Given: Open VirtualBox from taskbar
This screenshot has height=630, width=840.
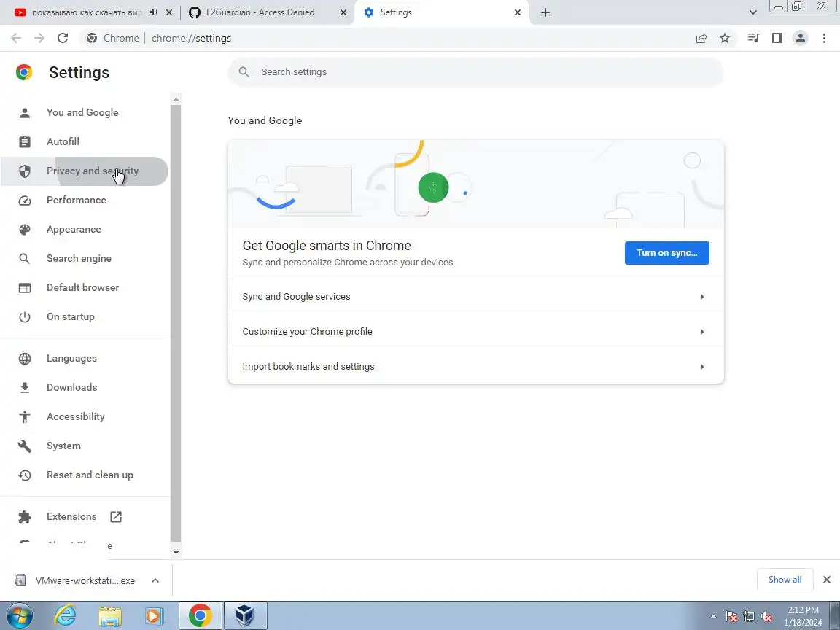Looking at the screenshot, I should pos(245,616).
